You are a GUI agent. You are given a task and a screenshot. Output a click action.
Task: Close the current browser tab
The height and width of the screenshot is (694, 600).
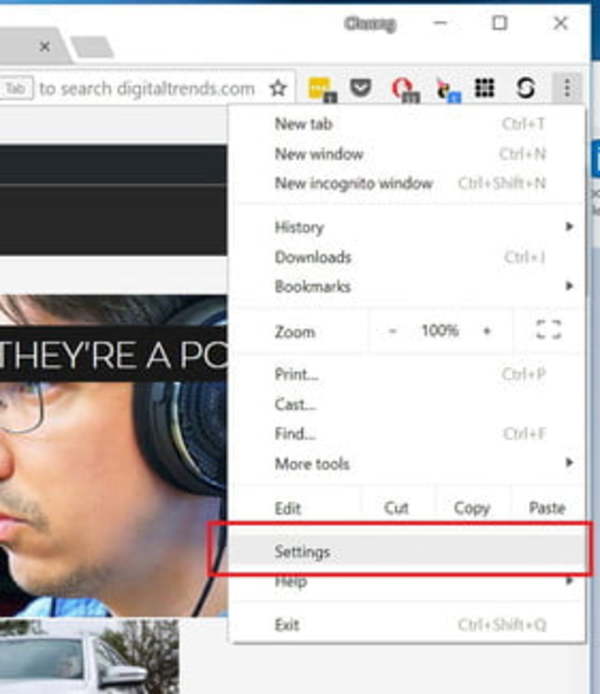(x=44, y=46)
